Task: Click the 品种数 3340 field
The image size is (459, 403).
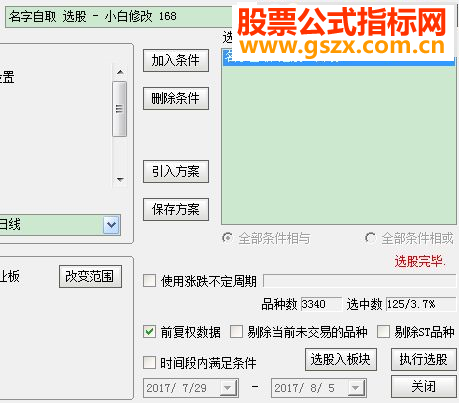Action: (321, 304)
